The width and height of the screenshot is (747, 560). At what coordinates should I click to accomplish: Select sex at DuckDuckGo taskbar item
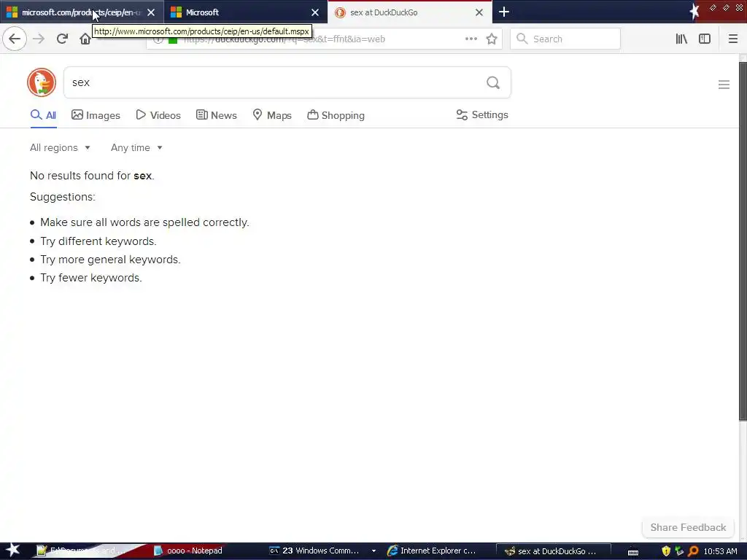tap(553, 551)
